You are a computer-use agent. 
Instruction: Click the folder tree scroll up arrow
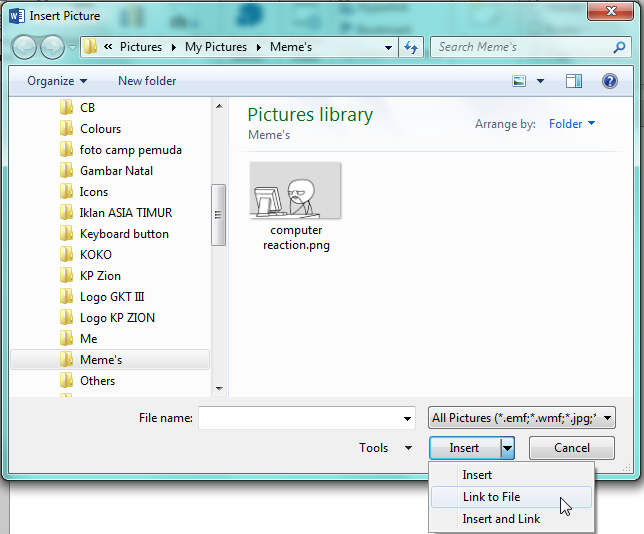(219, 106)
